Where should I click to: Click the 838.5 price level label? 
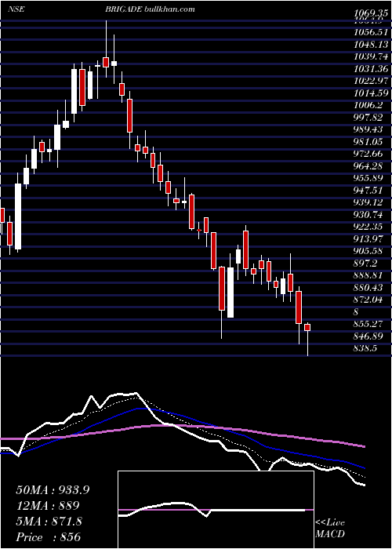pyautogui.click(x=366, y=348)
